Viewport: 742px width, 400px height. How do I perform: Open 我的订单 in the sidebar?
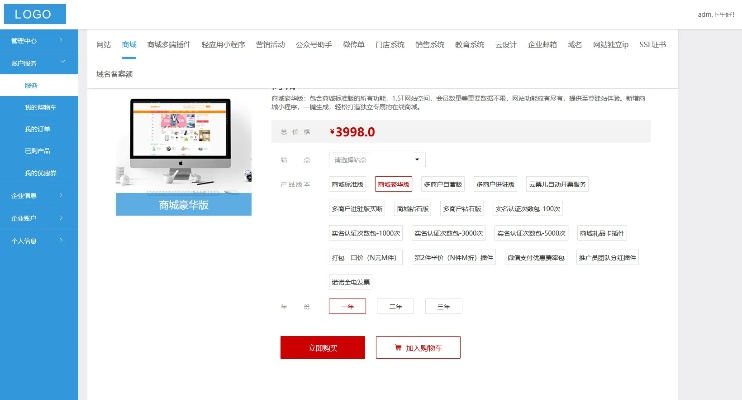pyautogui.click(x=38, y=129)
